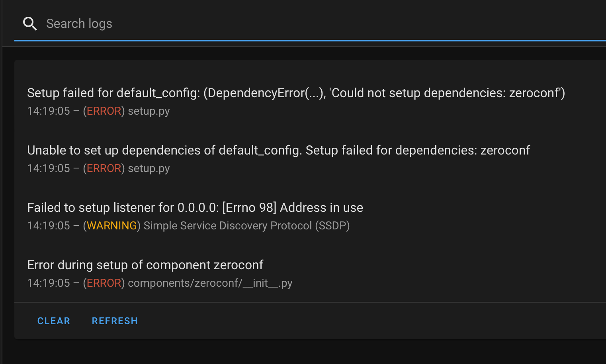Click the setup.py label under the dependencies error
Image resolution: width=606 pixels, height=364 pixels.
[149, 168]
